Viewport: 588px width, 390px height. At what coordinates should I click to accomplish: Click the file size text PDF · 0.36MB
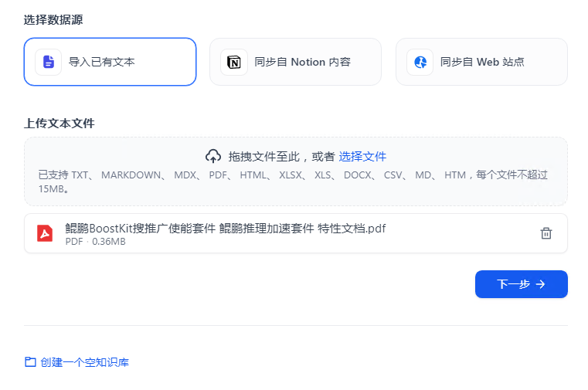[95, 242]
